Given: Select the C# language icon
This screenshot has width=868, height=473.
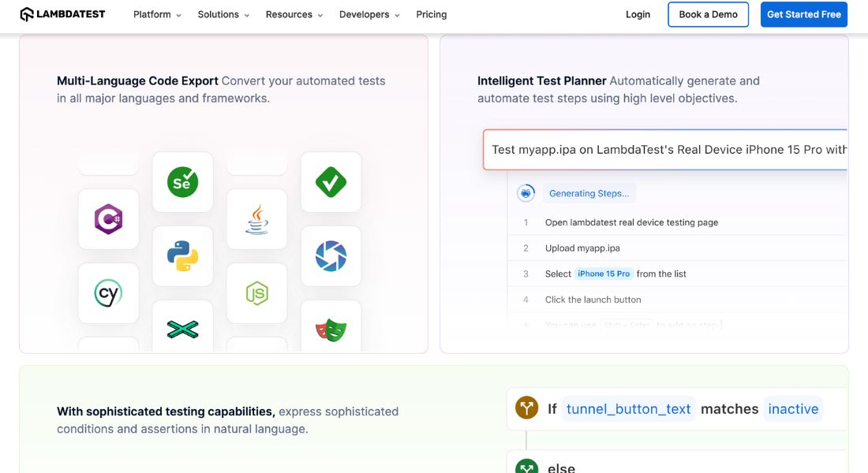Looking at the screenshot, I should pyautogui.click(x=109, y=219).
